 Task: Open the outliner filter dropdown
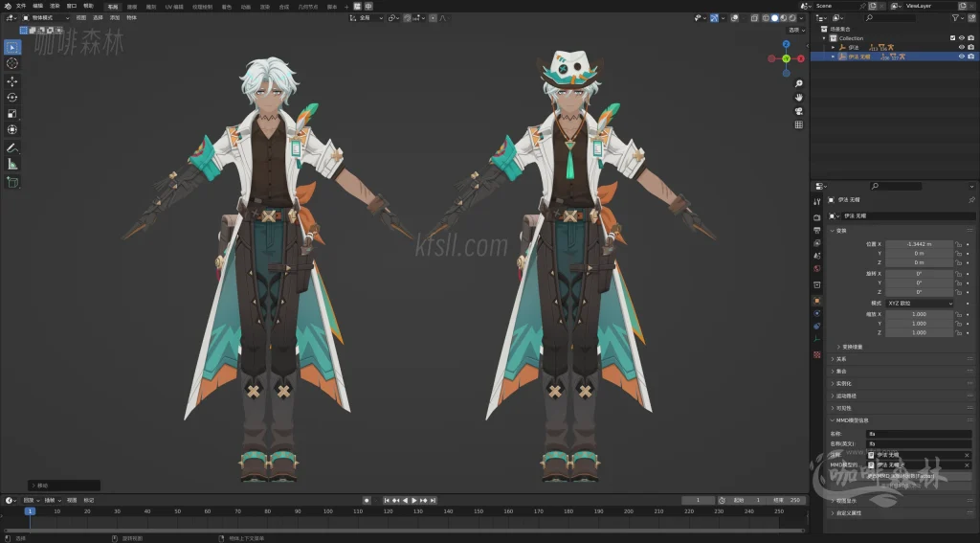pyautogui.click(x=957, y=18)
